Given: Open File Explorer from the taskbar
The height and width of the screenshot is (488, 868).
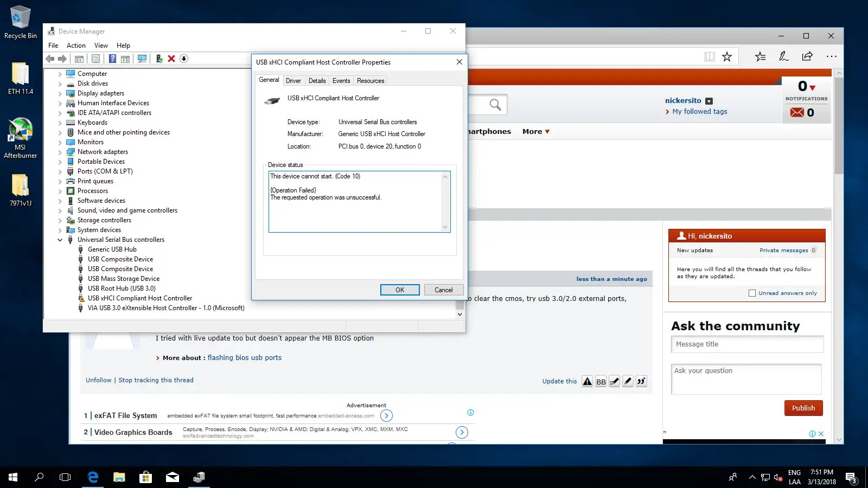Looking at the screenshot, I should point(119,477).
